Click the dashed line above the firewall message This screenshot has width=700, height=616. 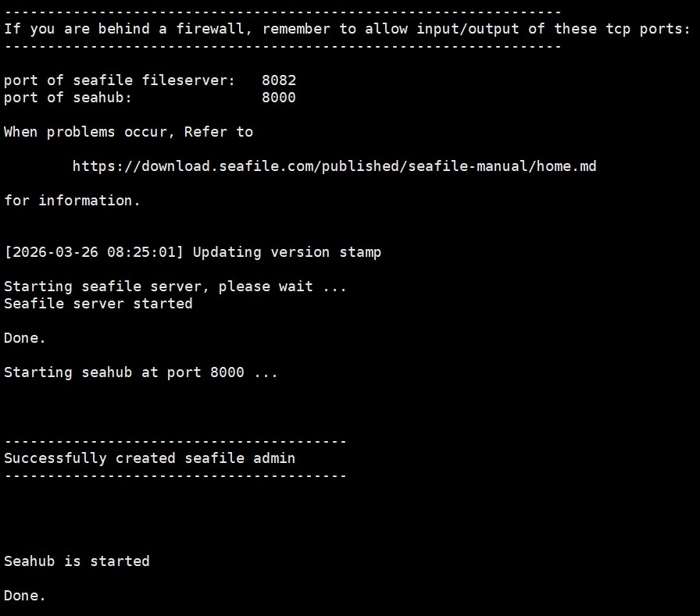tap(283, 12)
